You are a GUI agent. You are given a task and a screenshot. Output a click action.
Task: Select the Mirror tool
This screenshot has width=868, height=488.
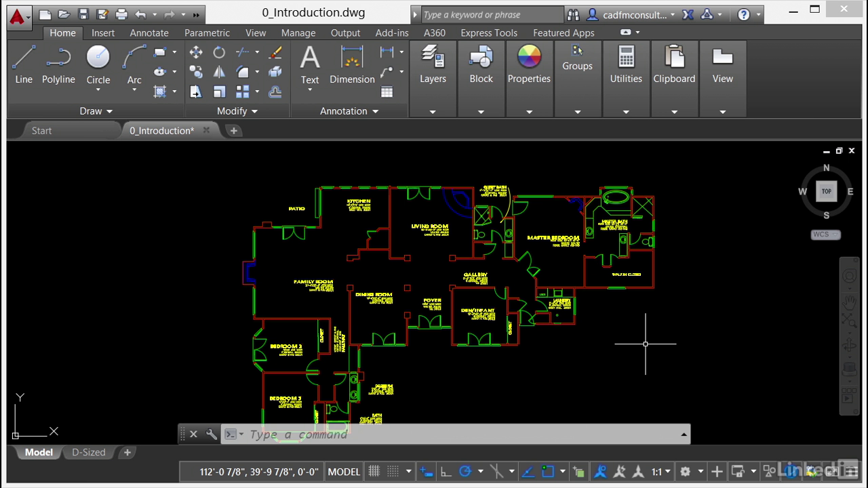(219, 72)
